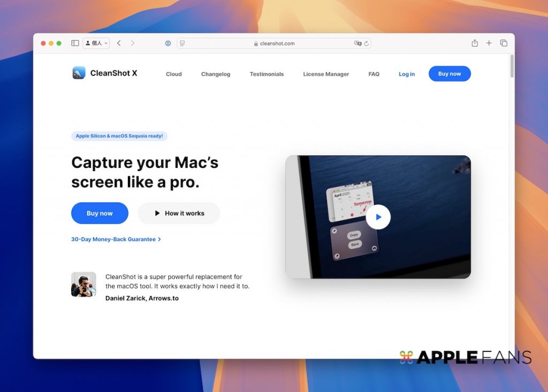This screenshot has height=392, width=548.
Task: Click the 1Password extension icon in toolbar
Action: point(168,43)
